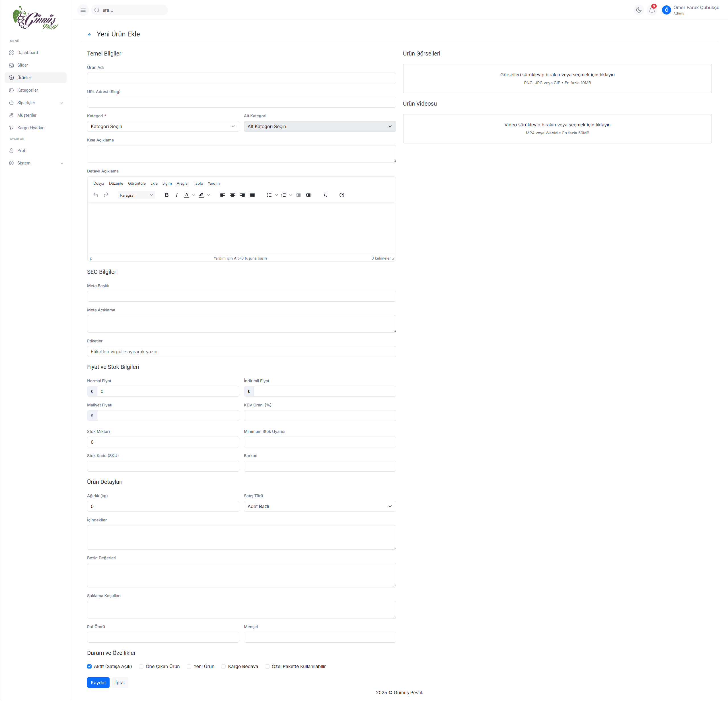
Task: Open the Dosya editor menu
Action: tap(99, 184)
